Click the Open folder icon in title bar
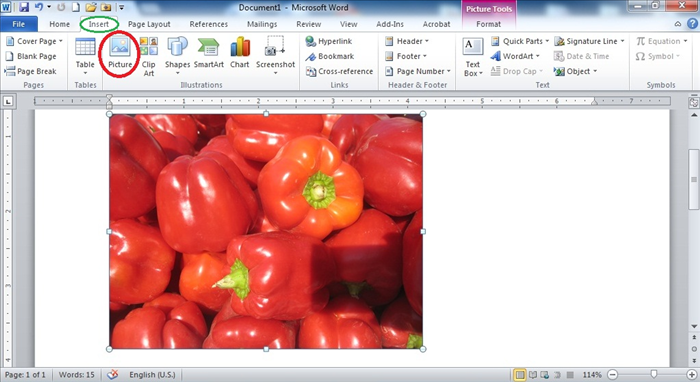700x382 pixels. (91, 7)
